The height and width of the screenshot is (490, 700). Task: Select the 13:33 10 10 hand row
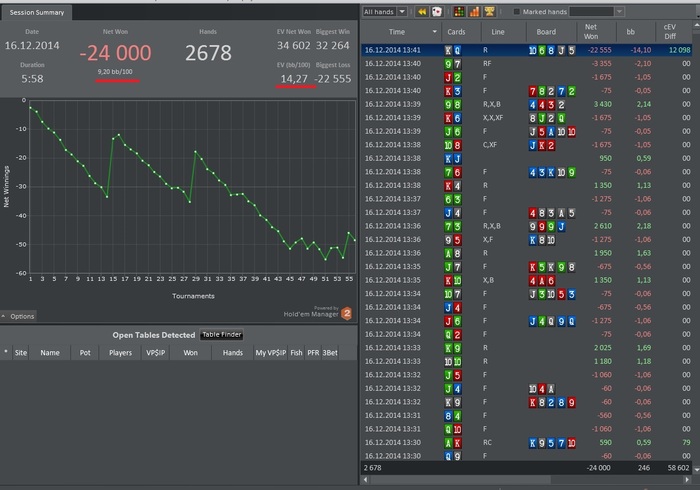coord(527,361)
